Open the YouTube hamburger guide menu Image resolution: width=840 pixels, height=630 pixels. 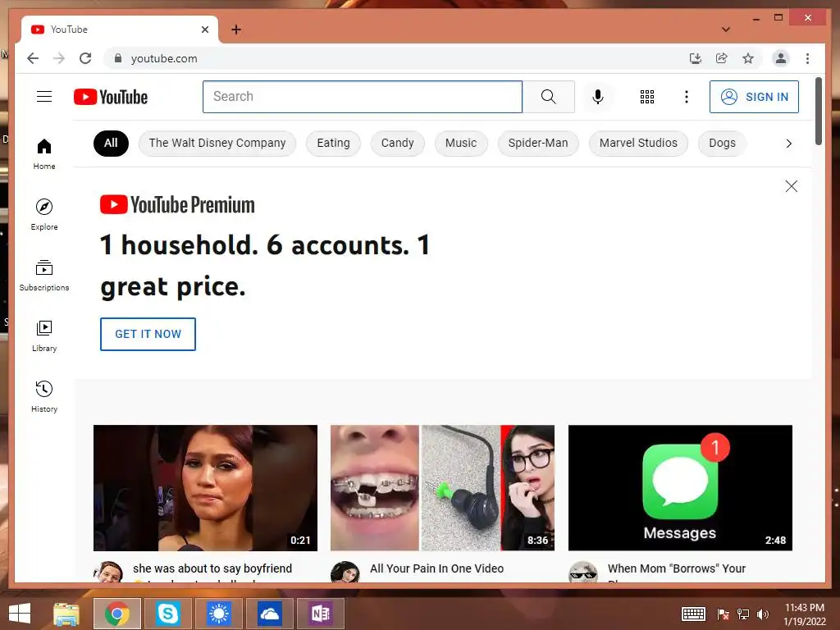point(44,97)
